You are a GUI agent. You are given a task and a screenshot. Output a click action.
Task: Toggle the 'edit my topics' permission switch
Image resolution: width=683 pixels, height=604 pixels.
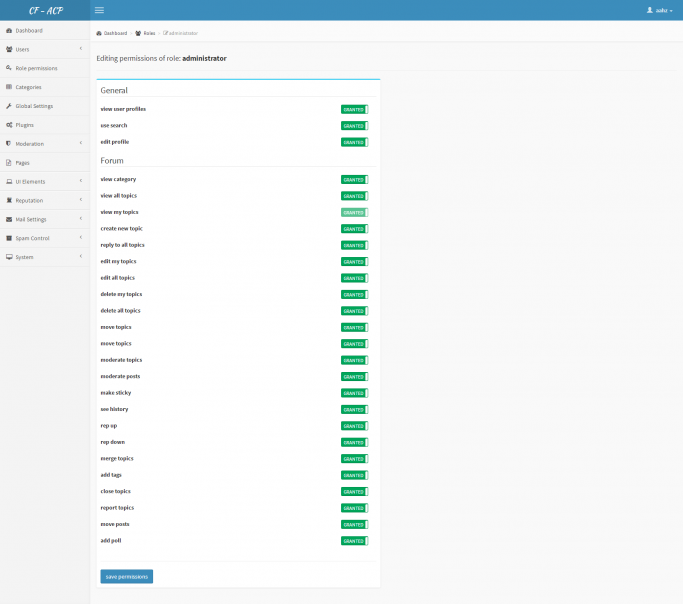tap(355, 262)
